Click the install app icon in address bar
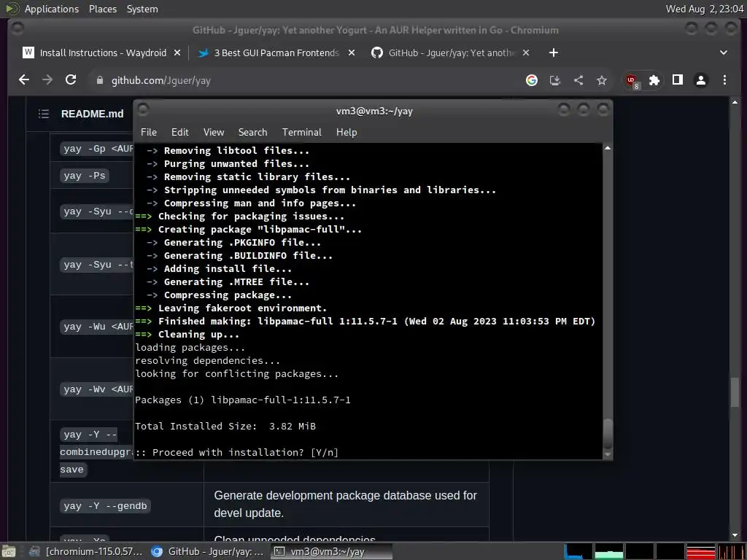Screen dimensions: 747x560 (x=555, y=80)
